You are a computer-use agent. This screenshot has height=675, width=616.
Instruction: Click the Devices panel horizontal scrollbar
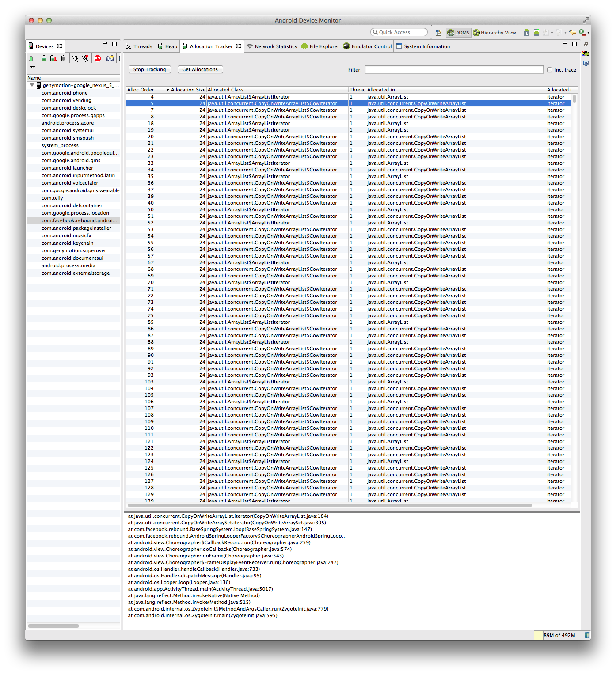[x=53, y=626]
